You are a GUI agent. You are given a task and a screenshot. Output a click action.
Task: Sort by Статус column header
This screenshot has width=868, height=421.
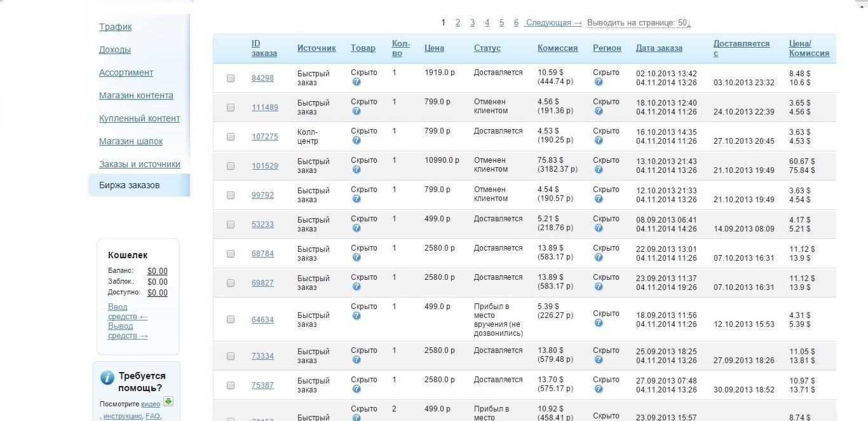(x=487, y=48)
